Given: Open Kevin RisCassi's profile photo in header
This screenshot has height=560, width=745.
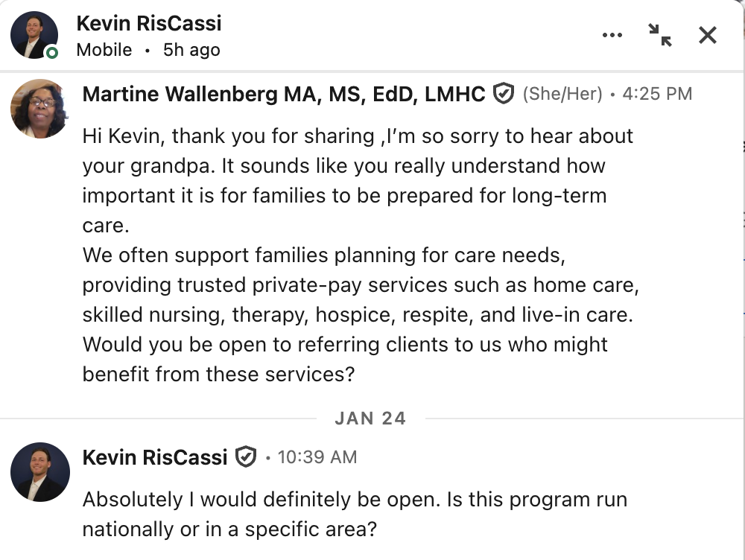Looking at the screenshot, I should (34, 35).
